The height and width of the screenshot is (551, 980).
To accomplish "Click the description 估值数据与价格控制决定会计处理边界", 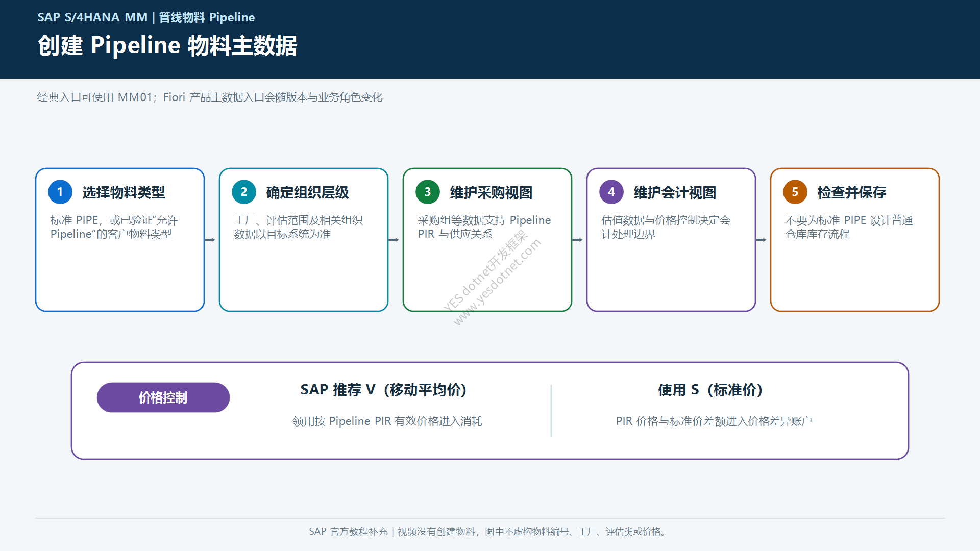I will click(666, 227).
